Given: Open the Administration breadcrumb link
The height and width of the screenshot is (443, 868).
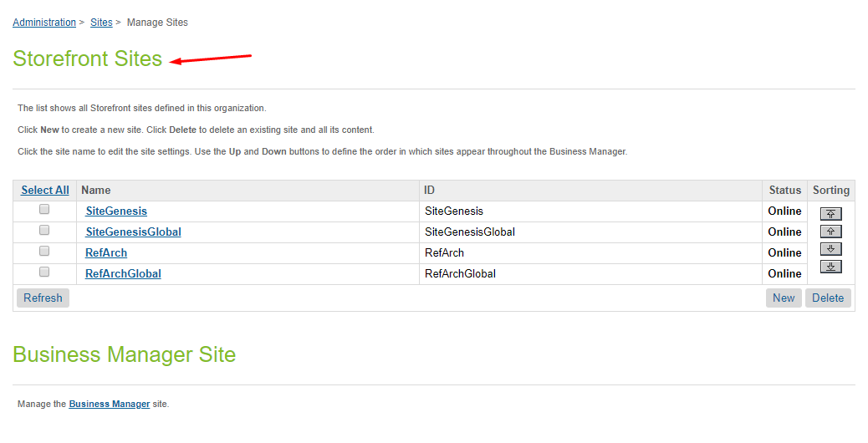Looking at the screenshot, I should [44, 23].
